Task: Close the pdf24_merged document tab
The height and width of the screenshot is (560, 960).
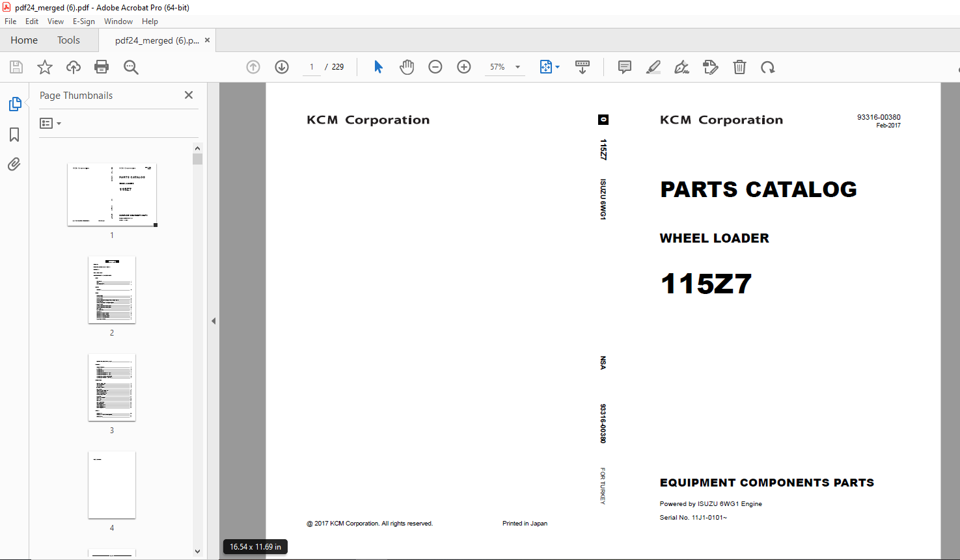Action: click(x=208, y=40)
